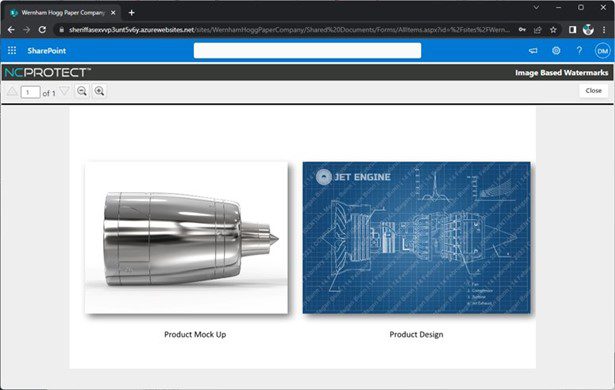Click the browser address bar URL
This screenshot has height=390, width=615.
(x=289, y=30)
